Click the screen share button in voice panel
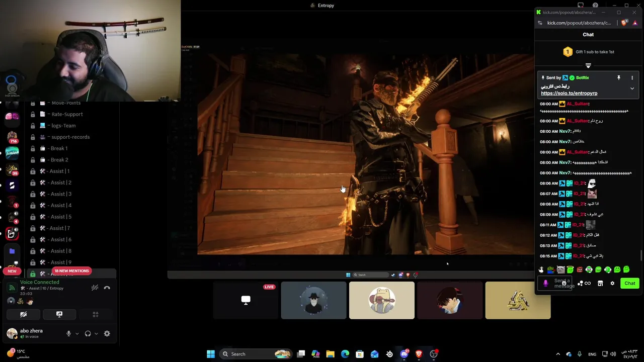644x362 pixels. tap(59, 314)
